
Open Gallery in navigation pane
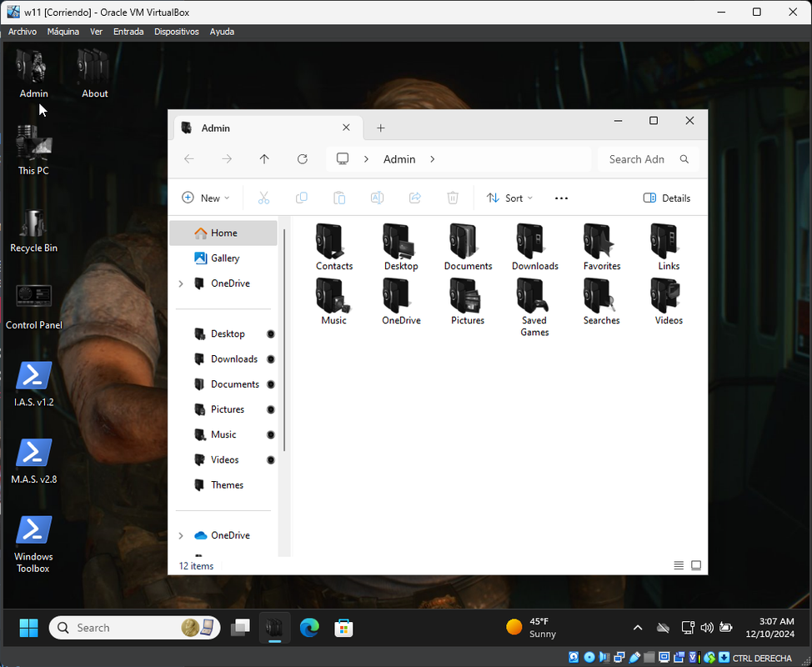(223, 258)
